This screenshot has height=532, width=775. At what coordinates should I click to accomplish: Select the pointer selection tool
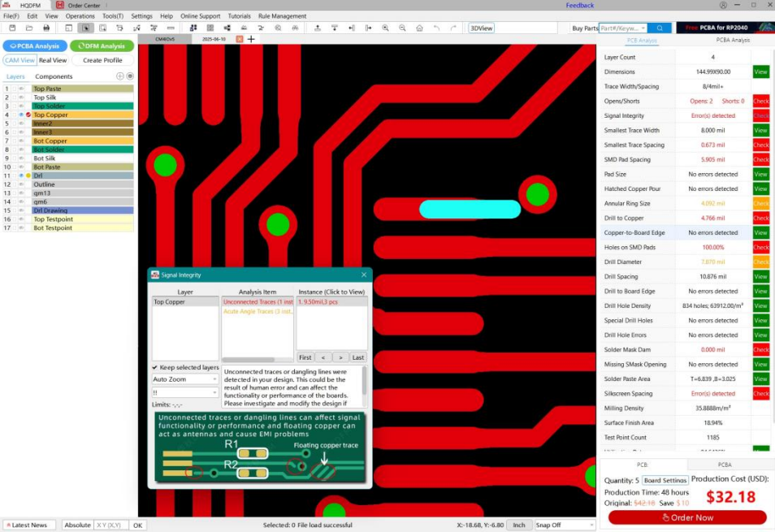pyautogui.click(x=85, y=28)
